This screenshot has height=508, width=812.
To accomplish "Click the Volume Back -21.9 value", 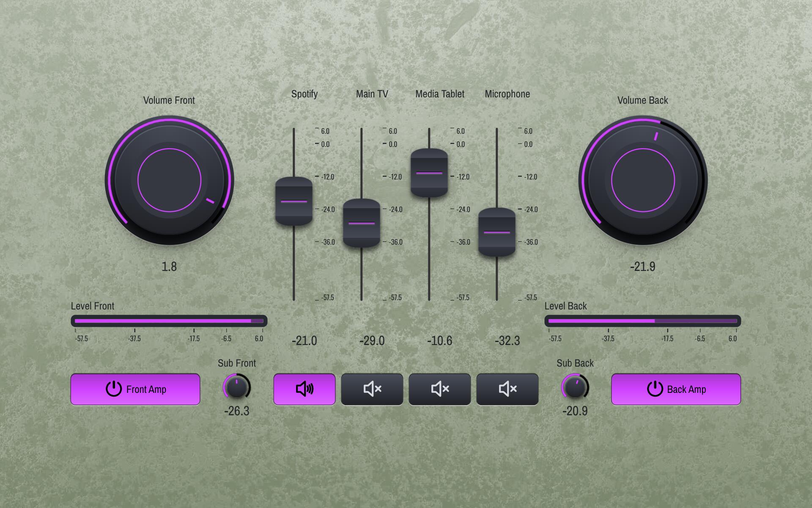I will [643, 267].
